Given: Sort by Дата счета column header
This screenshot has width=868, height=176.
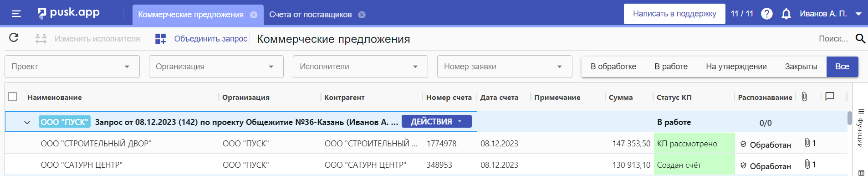Looking at the screenshot, I should click(x=499, y=97).
